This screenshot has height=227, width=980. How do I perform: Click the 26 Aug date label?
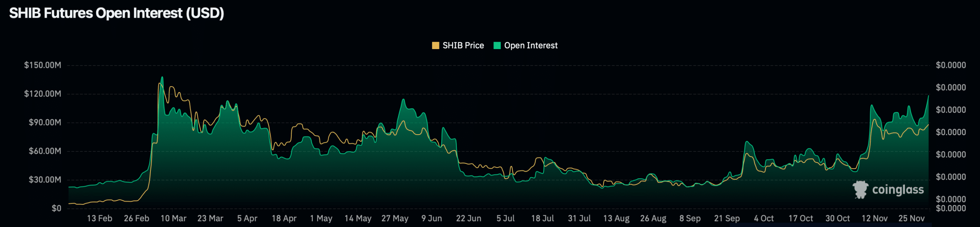653,219
